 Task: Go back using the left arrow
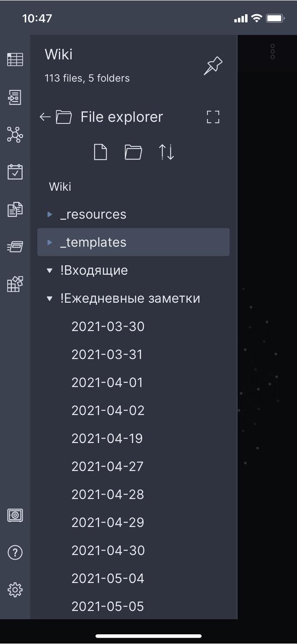coord(45,117)
